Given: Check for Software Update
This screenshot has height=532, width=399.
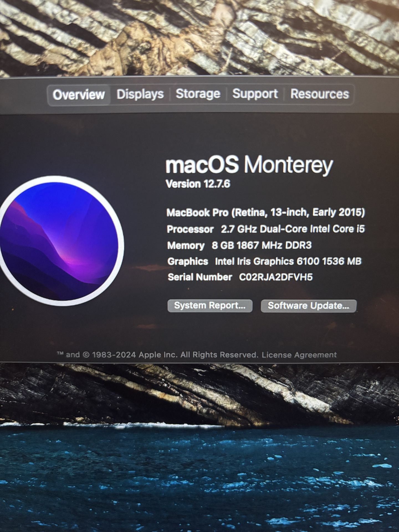Looking at the screenshot, I should 308,306.
